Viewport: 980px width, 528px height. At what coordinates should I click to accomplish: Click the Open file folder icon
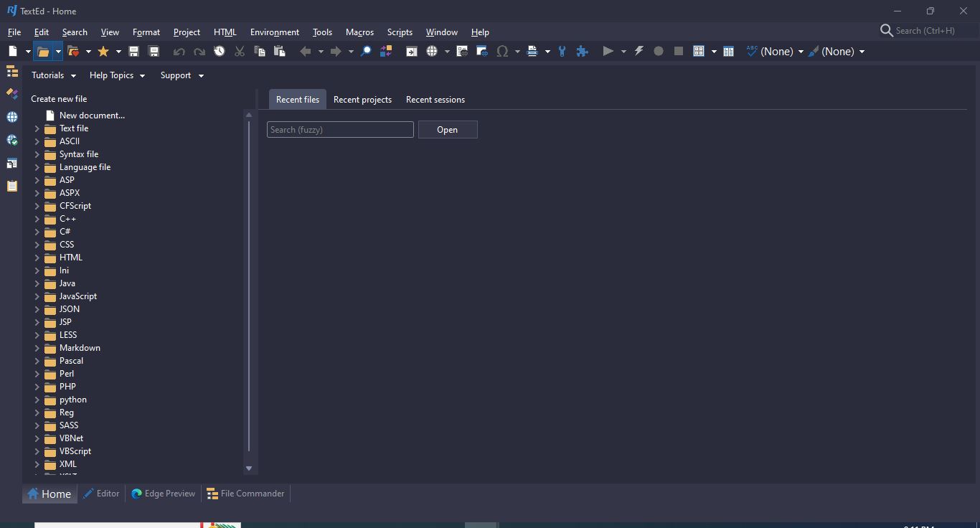click(x=43, y=52)
